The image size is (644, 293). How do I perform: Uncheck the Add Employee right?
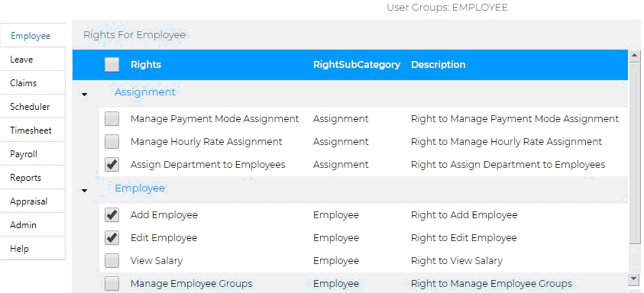tap(112, 214)
